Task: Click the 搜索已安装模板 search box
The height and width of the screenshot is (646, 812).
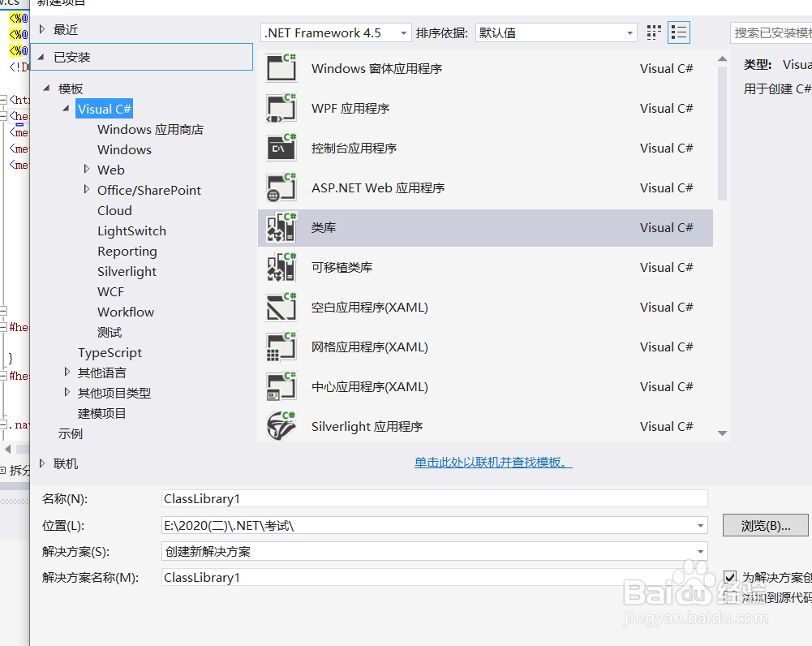Action: [x=771, y=32]
